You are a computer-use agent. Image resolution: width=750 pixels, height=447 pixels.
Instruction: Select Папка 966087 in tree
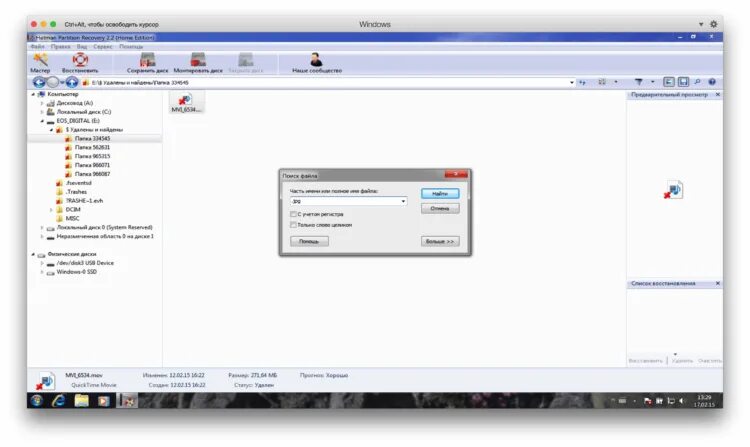coord(92,174)
